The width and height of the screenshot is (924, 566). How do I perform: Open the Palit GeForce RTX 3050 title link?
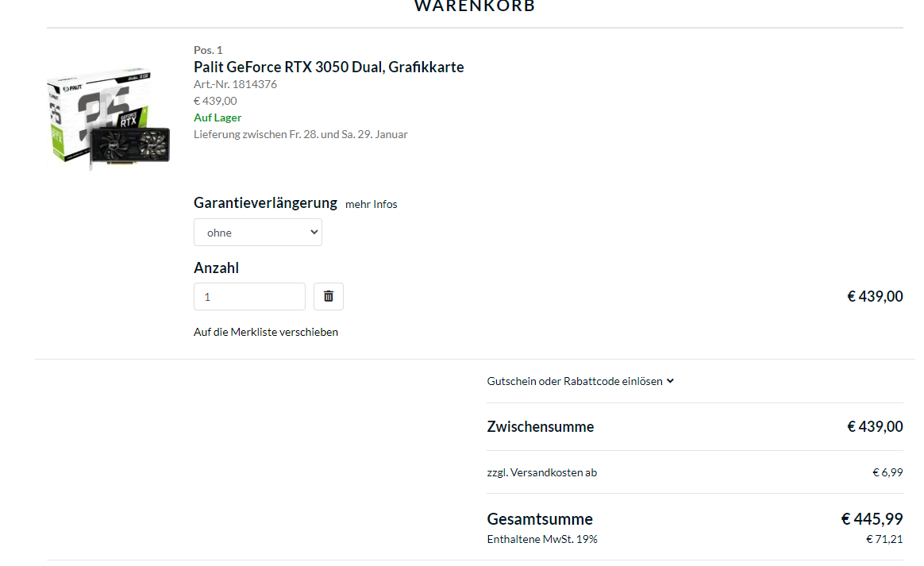[x=329, y=67]
